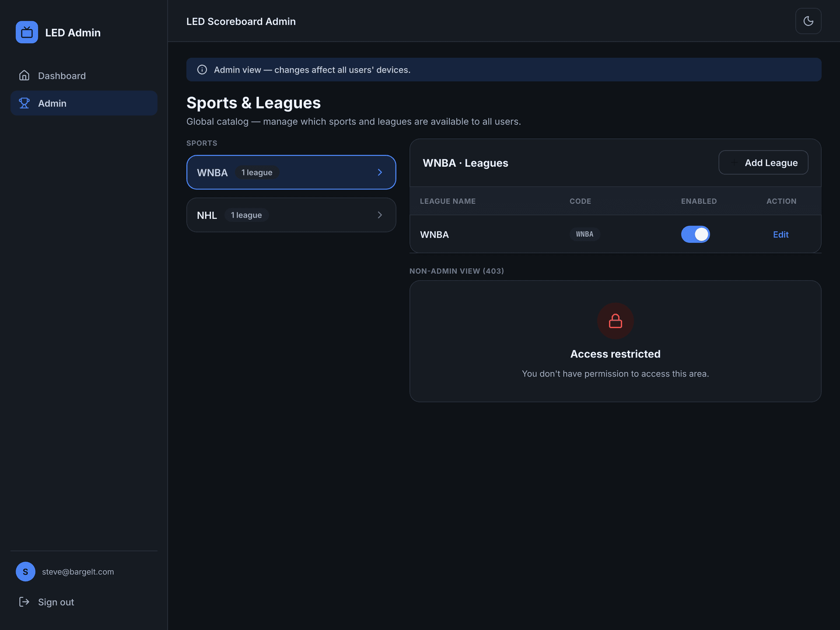Viewport: 840px width, 630px height.
Task: Expand the WNBA sport chevron
Action: point(380,172)
